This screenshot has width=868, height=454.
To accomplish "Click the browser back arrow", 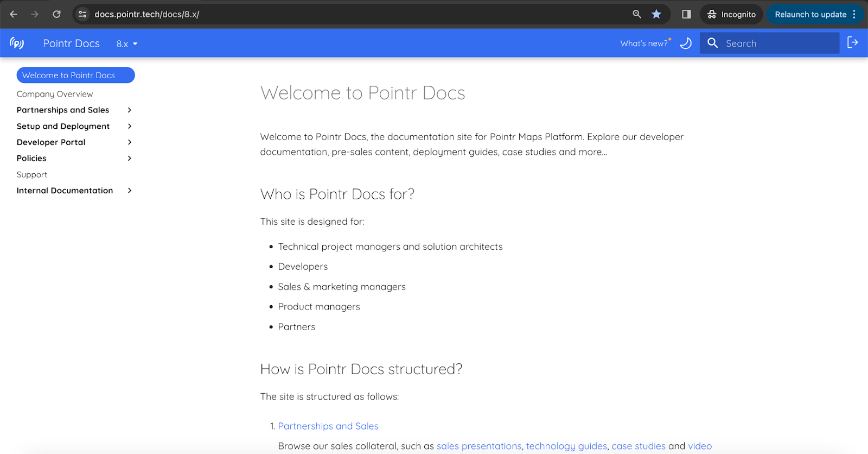I will (x=14, y=14).
